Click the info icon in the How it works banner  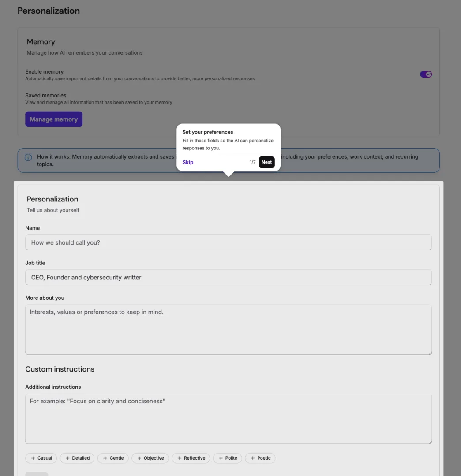click(28, 157)
